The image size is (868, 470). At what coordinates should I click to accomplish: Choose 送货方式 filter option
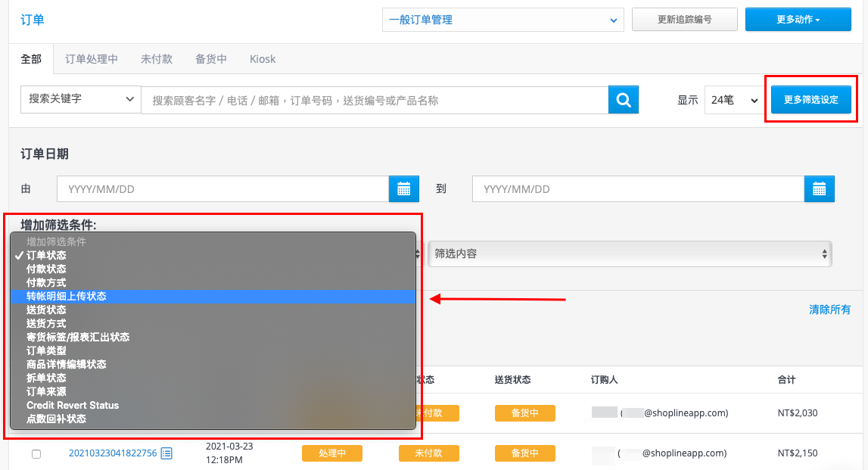pos(213,323)
